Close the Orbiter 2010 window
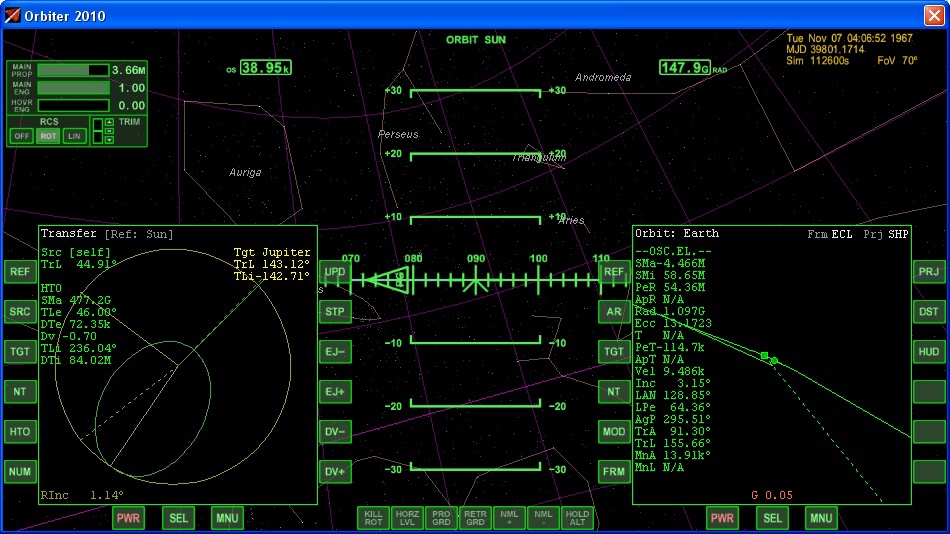950x534 pixels. pyautogui.click(x=934, y=15)
